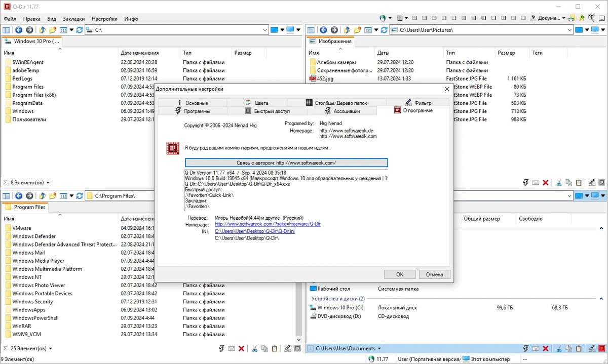Go back in the Program Files pane

coord(19,195)
